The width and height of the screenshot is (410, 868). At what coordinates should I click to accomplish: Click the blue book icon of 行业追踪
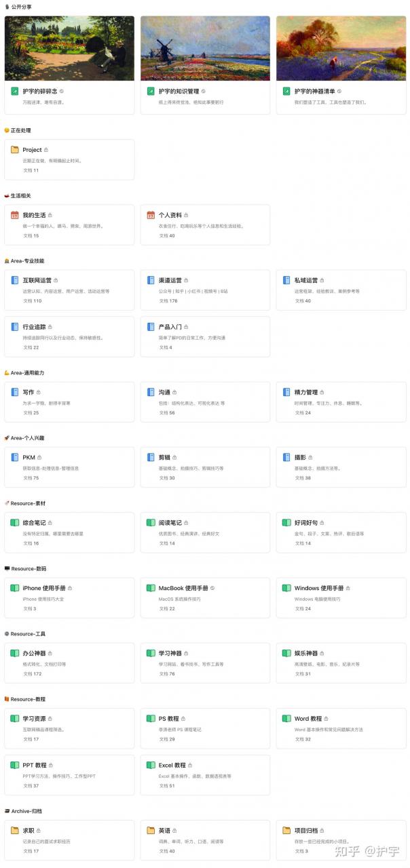click(x=15, y=327)
